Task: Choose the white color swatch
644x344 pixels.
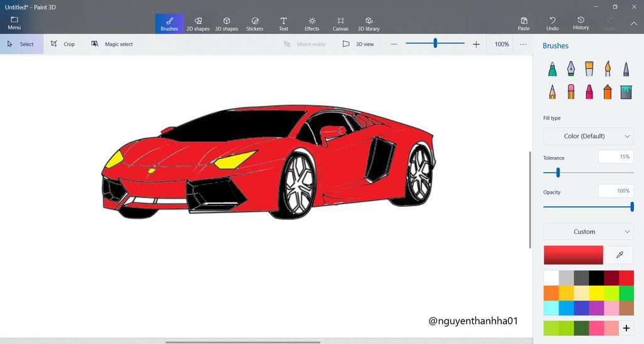Action: point(551,278)
